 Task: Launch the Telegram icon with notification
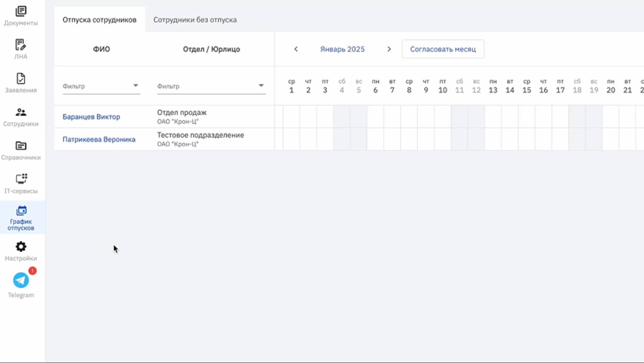coord(21,280)
